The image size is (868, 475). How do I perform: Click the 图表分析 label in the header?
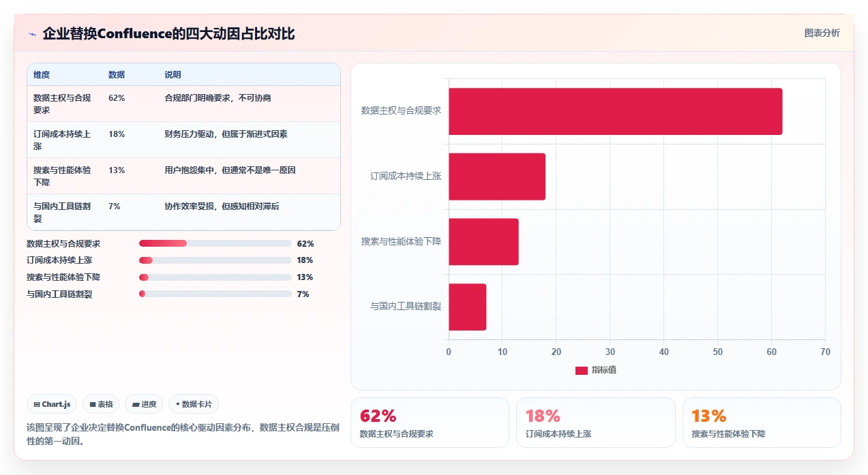point(822,33)
